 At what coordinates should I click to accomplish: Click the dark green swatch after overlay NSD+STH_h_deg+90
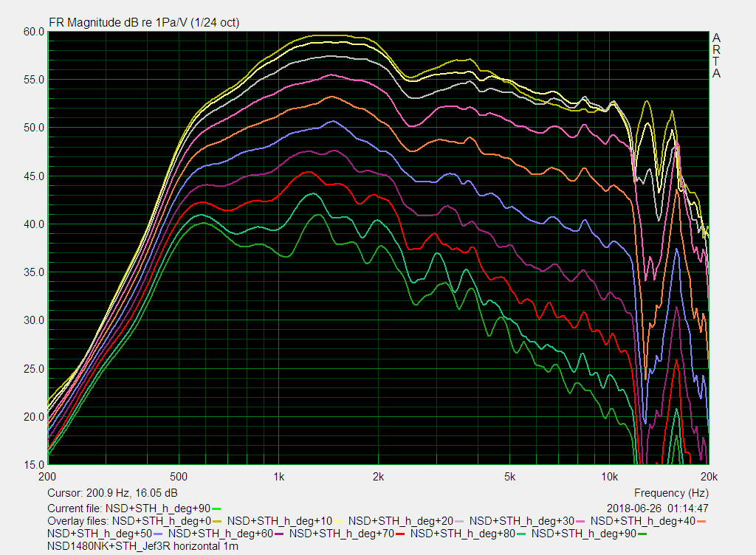pos(642,534)
